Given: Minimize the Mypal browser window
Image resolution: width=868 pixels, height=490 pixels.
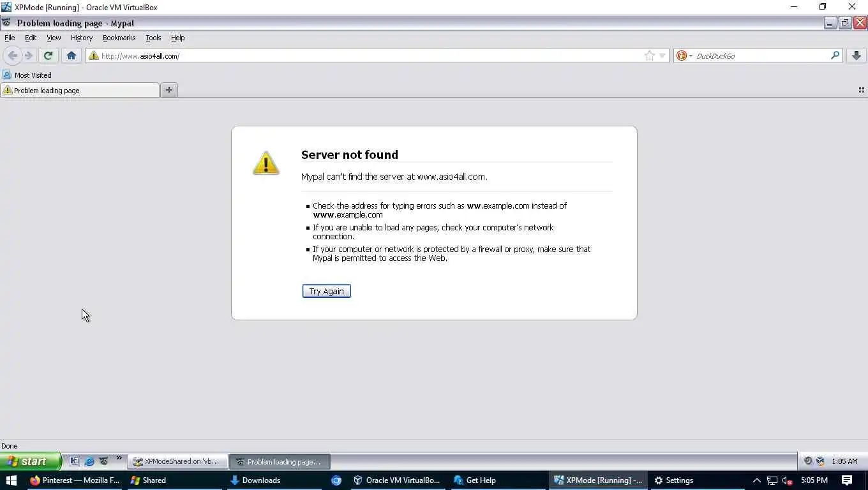Looking at the screenshot, I should 830,23.
